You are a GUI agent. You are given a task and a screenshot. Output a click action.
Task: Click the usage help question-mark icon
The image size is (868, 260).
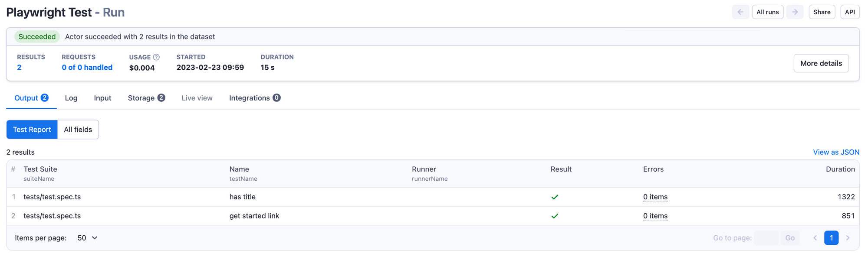[156, 57]
